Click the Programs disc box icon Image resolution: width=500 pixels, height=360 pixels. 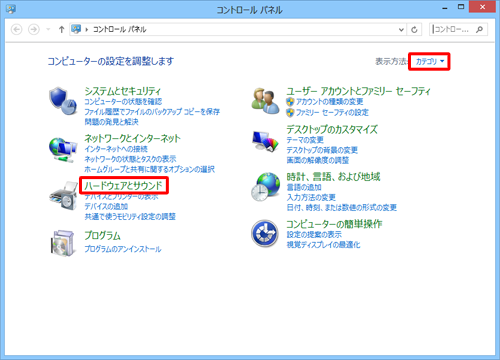click(x=63, y=243)
